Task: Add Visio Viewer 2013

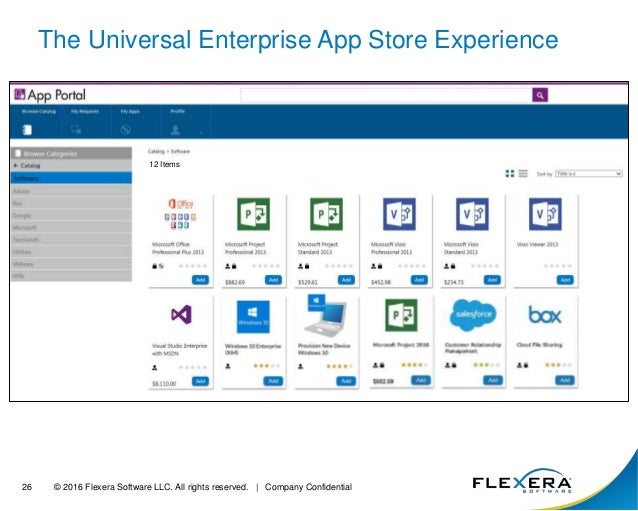Action: click(565, 280)
